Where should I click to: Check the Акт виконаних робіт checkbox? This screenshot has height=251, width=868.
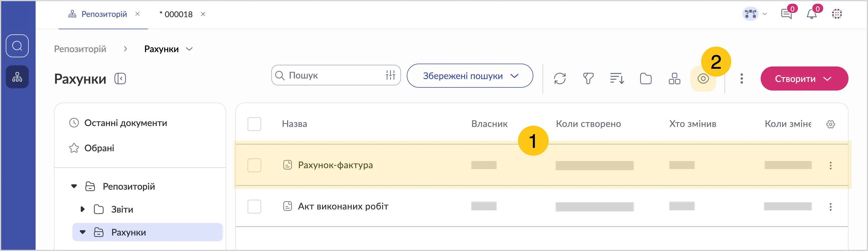click(x=254, y=207)
